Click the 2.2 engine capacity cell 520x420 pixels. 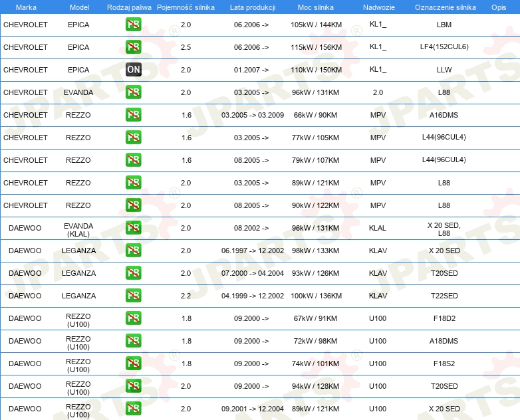[x=186, y=296]
